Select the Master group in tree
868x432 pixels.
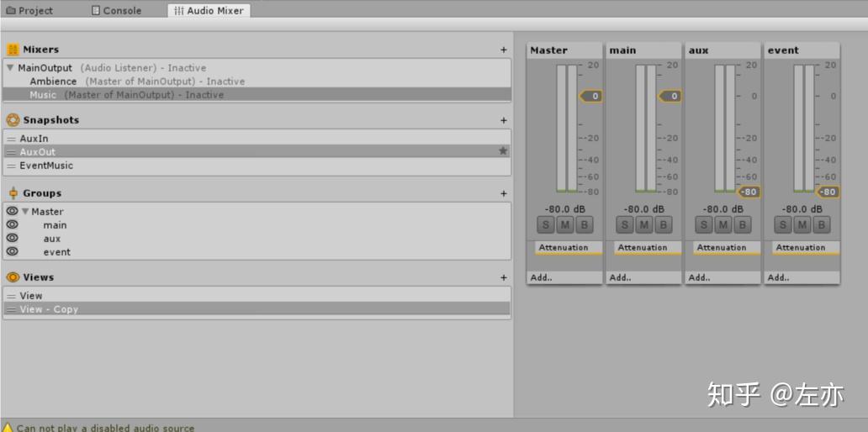(x=47, y=211)
